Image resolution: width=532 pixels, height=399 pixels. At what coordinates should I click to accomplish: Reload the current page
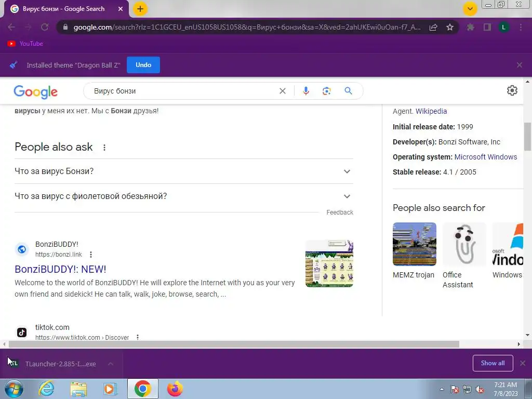45,27
